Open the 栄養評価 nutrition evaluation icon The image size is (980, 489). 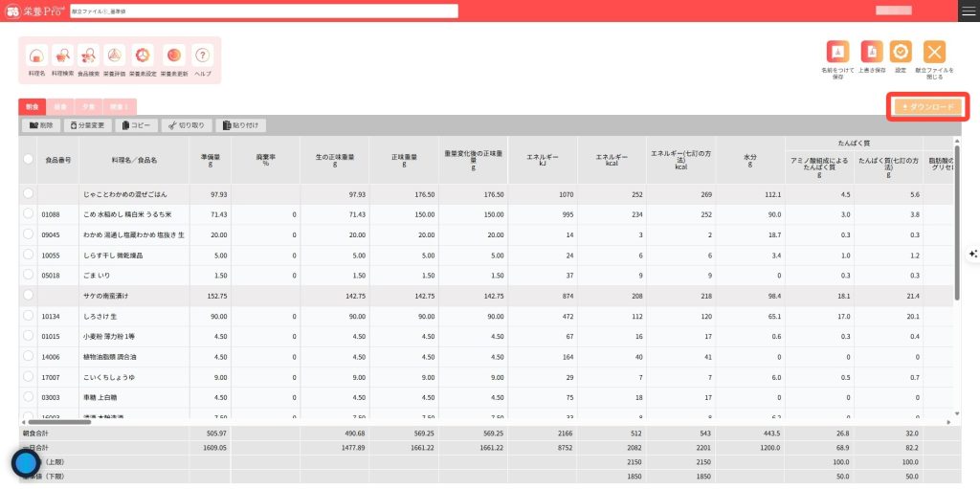115,56
